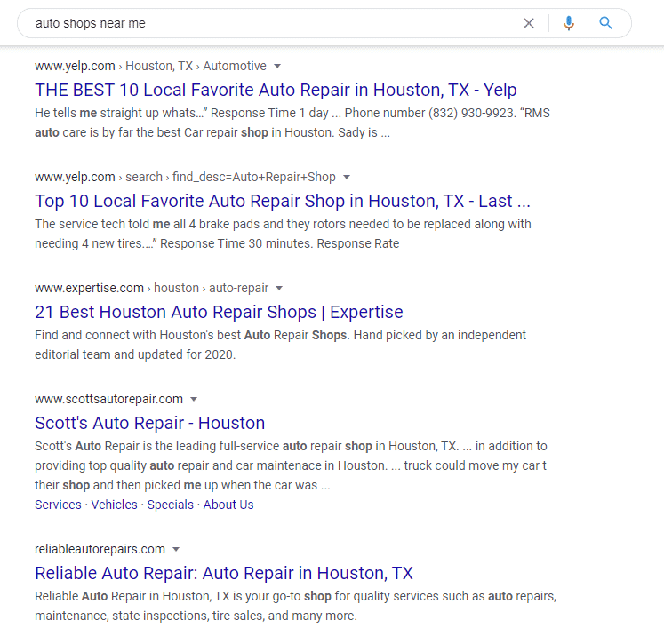Click the 'www.yelp.com › search' breadcrumb text

point(99,177)
